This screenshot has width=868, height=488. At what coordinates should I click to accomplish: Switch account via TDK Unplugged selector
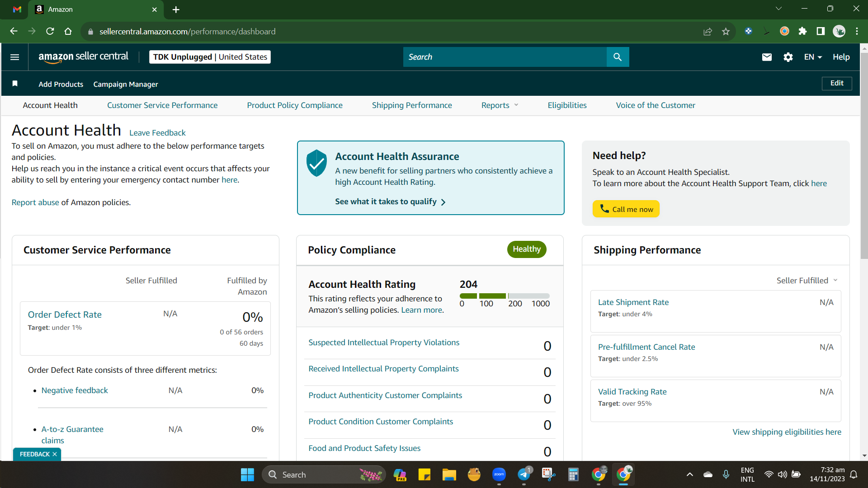[210, 57]
